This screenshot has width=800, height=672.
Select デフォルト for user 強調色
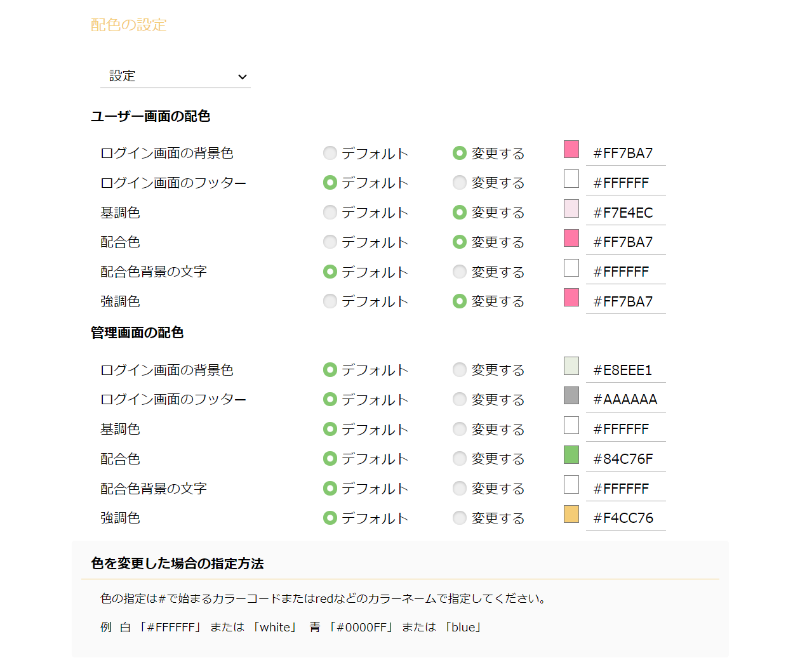(x=330, y=301)
